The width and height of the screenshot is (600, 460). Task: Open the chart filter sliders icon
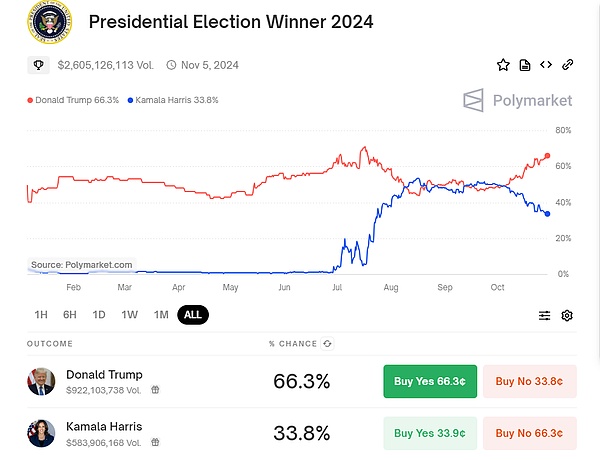544,315
